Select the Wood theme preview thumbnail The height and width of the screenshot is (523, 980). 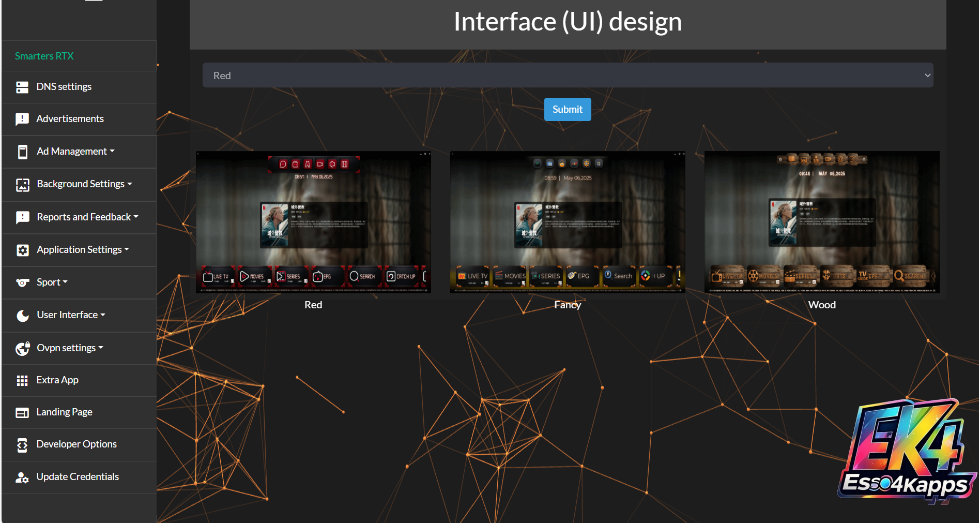pyautogui.click(x=822, y=222)
